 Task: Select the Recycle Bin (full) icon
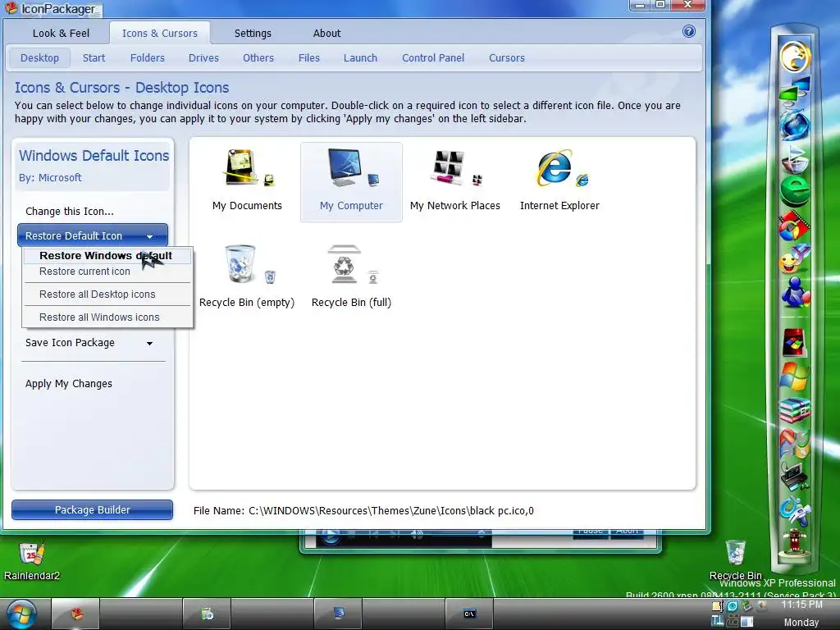click(x=351, y=276)
